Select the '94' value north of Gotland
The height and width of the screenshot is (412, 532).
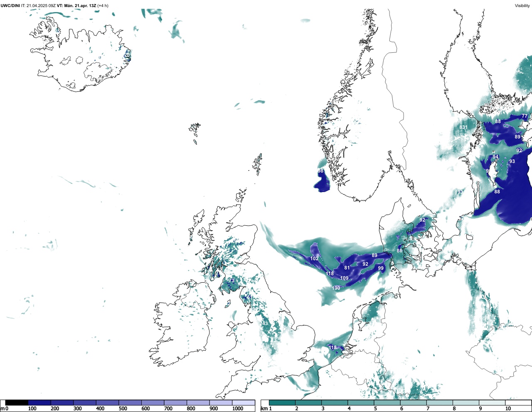495,157
